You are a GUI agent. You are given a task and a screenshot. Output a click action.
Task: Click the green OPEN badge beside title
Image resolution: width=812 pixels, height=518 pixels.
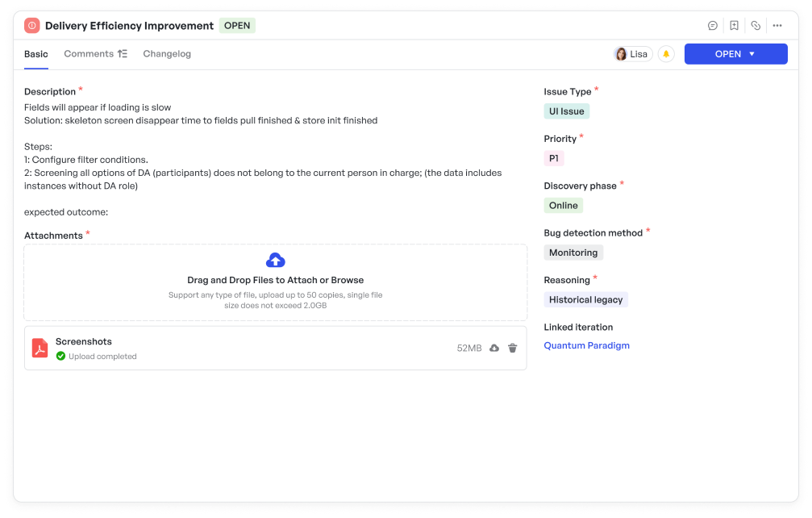[x=237, y=26]
